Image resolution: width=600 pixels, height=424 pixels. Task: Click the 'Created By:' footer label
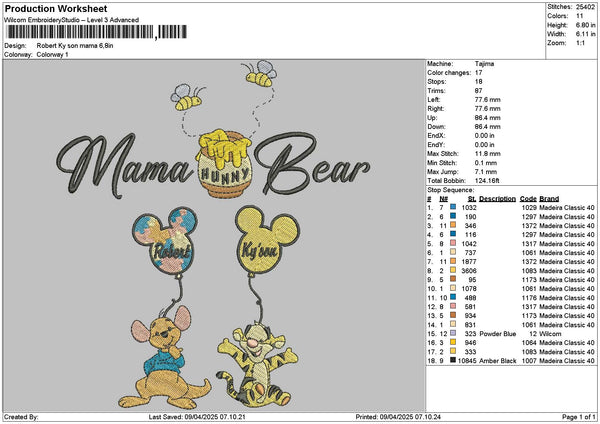[21, 417]
